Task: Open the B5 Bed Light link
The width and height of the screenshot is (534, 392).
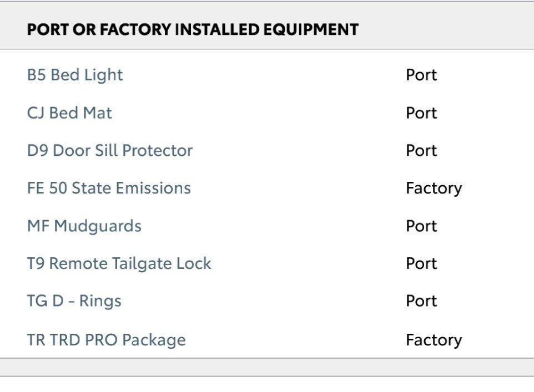Action: pos(75,75)
